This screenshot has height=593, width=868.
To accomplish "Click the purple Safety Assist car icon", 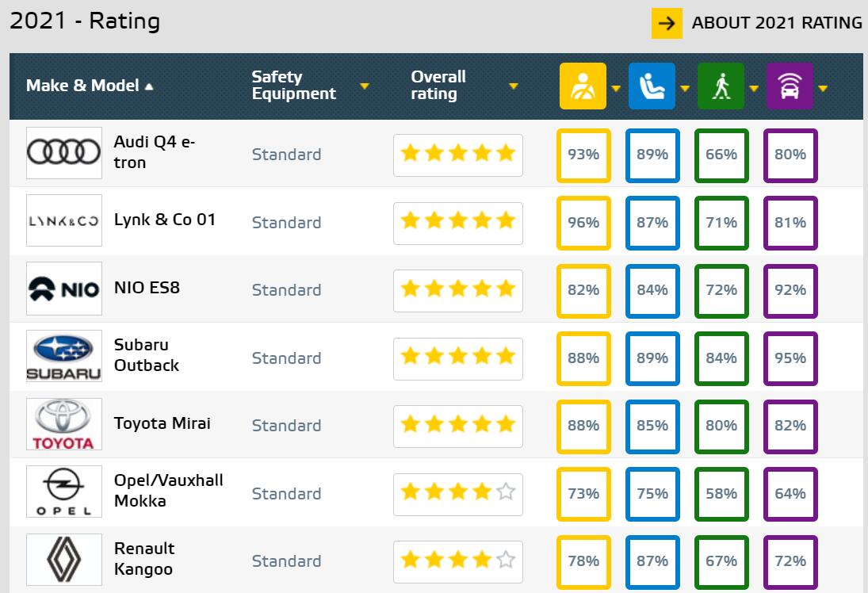I will [790, 86].
